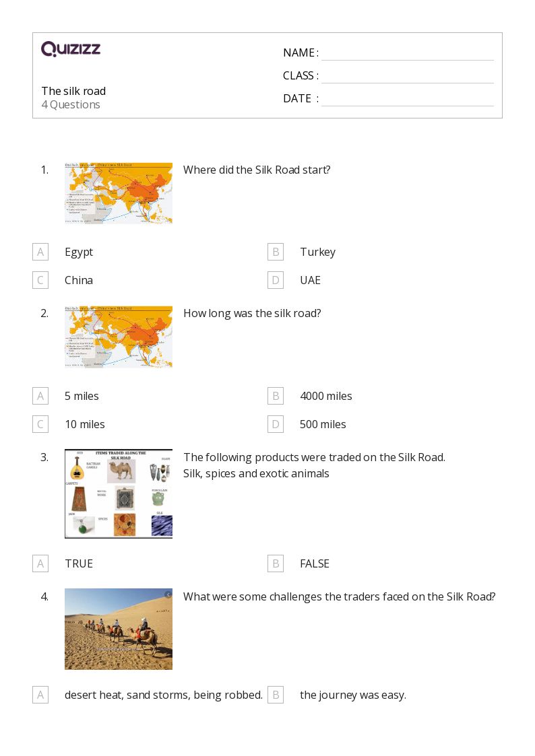Tick box C next to 10 miles

40,424
